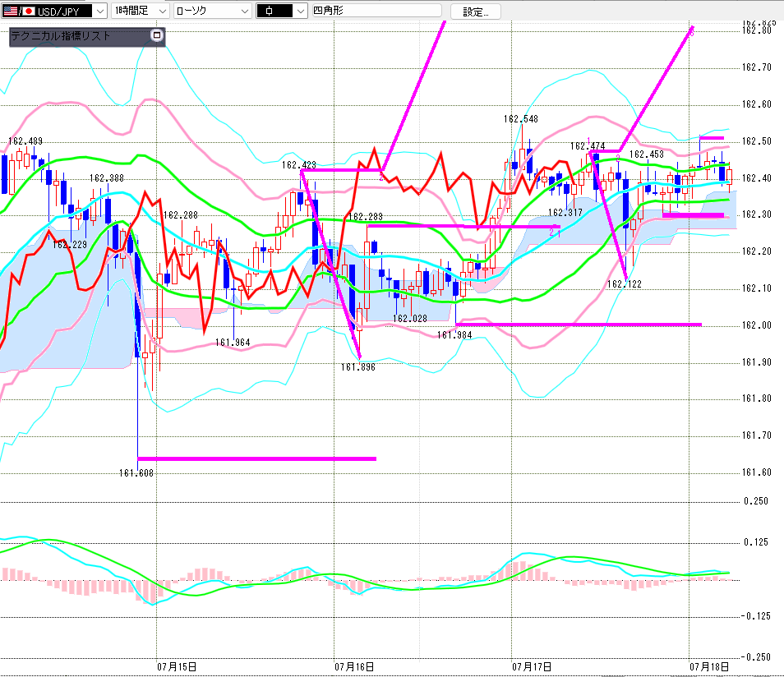Click the candlestick symbol in black box
Screen dimensions: 784x677
coord(269,11)
